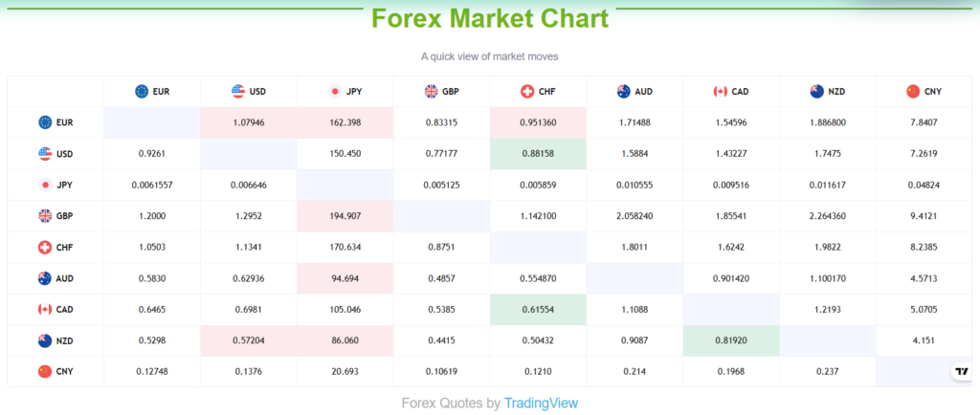Click the CHF Swiss flag in column header
Screen dimensions: 980x415
[527, 92]
